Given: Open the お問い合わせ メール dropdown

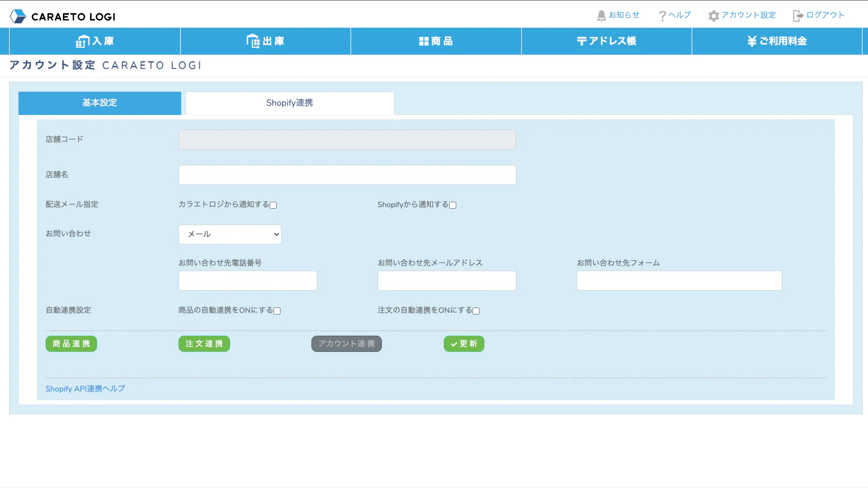Looking at the screenshot, I should point(230,234).
